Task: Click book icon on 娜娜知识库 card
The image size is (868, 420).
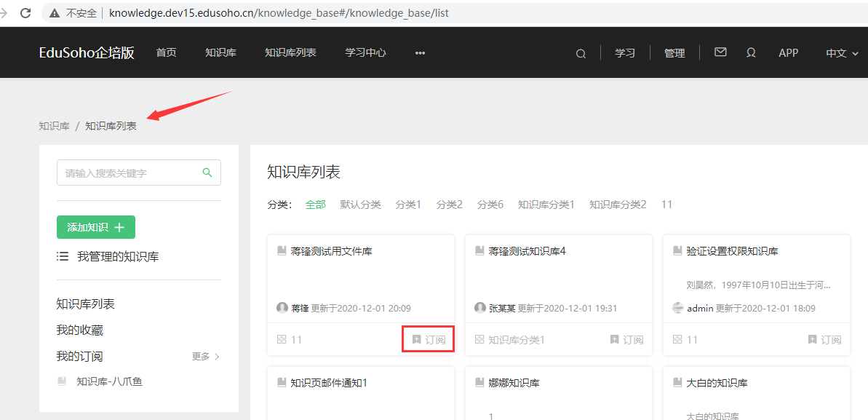Action: click(x=480, y=382)
